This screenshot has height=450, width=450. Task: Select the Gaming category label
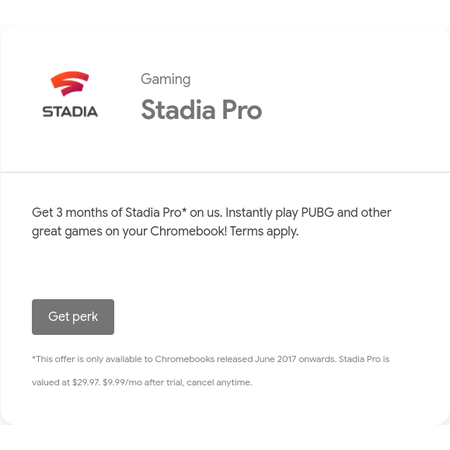coord(166,80)
